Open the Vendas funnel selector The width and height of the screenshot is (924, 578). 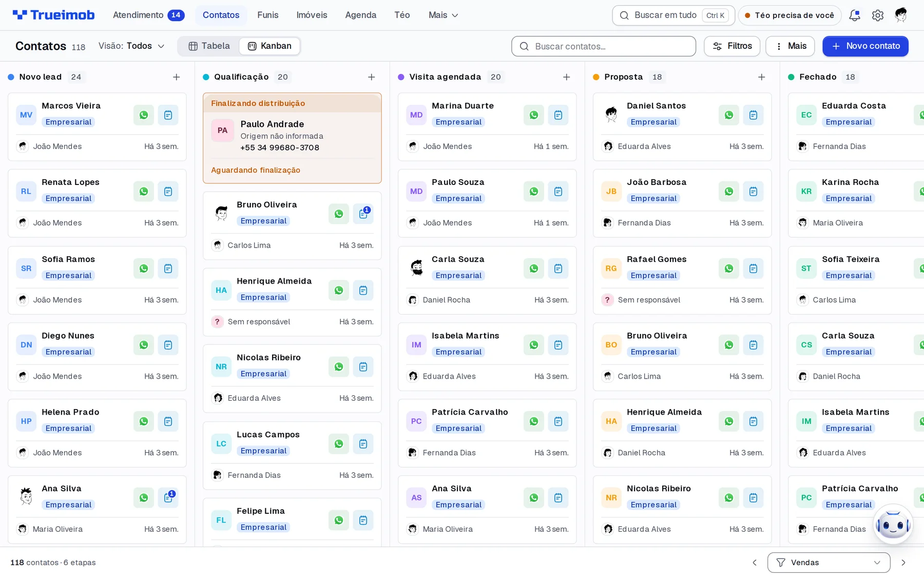click(x=829, y=563)
